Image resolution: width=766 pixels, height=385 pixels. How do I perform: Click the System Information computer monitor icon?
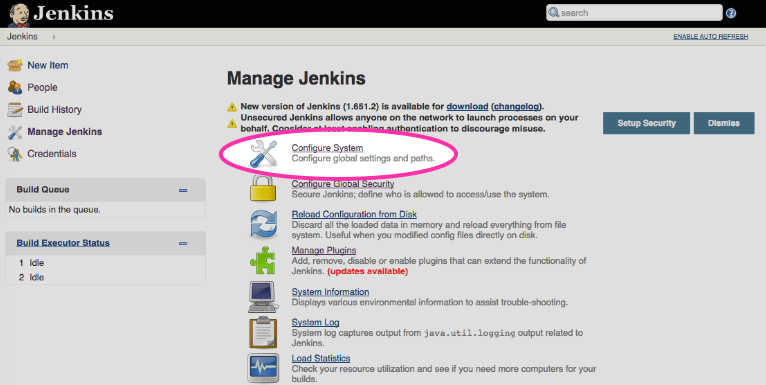263,297
